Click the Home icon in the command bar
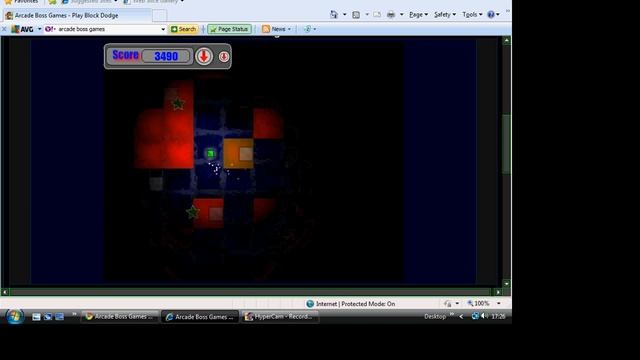Image resolution: width=640 pixels, height=360 pixels. point(333,14)
